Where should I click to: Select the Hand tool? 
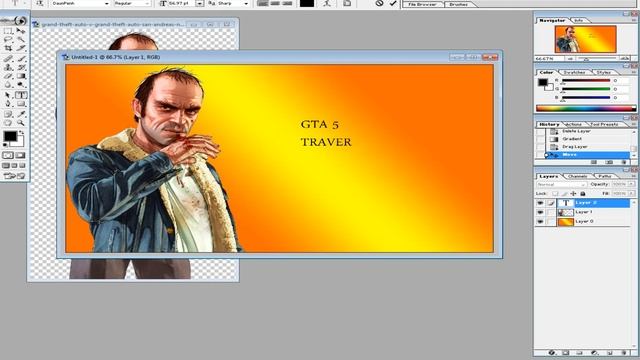pyautogui.click(x=8, y=123)
